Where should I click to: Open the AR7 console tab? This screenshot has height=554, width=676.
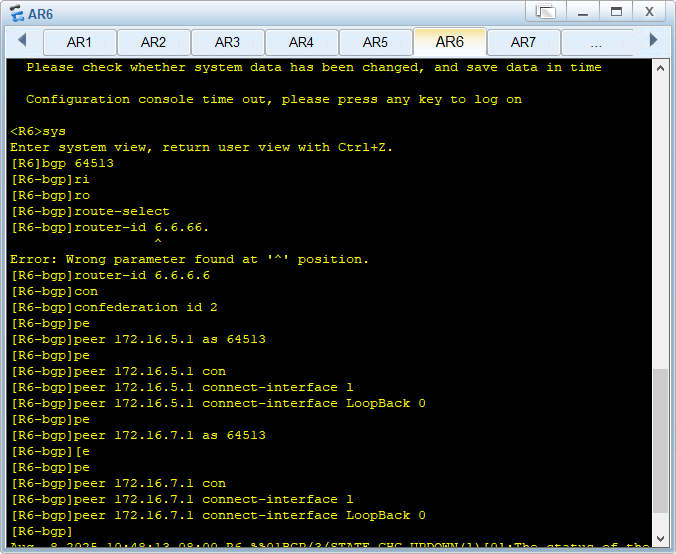click(x=523, y=42)
